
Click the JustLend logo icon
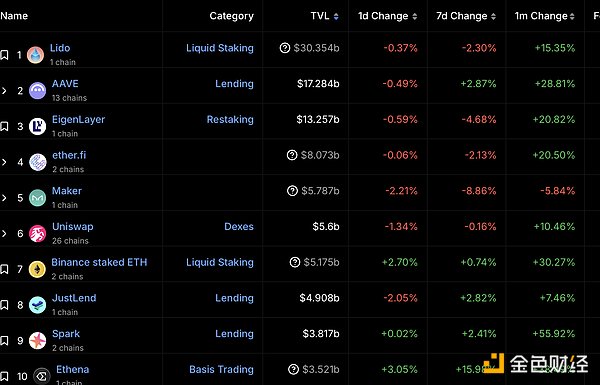38,305
